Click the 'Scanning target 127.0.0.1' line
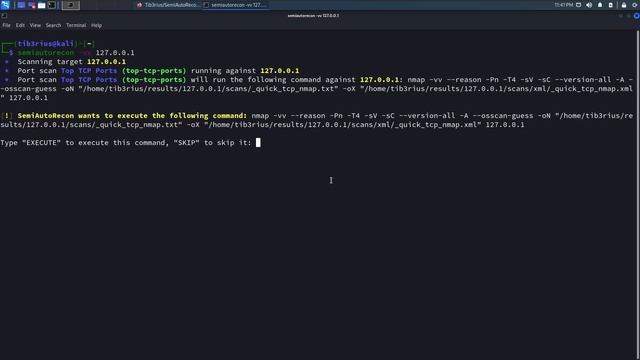The image size is (640, 360). point(71,62)
